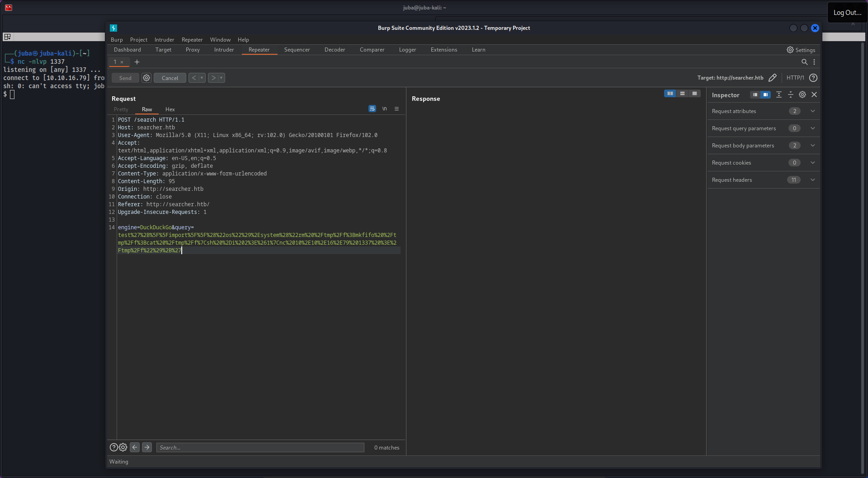This screenshot has height=478, width=868.
Task: Switch to the Proxy tab
Action: click(x=193, y=50)
